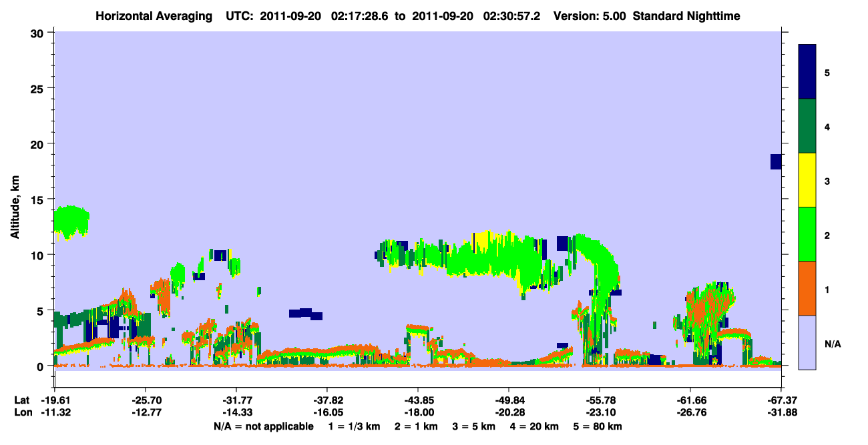This screenshot has width=868, height=445.
Task: Pick the yellow colorbar segment labeled 3
Action: click(x=807, y=180)
